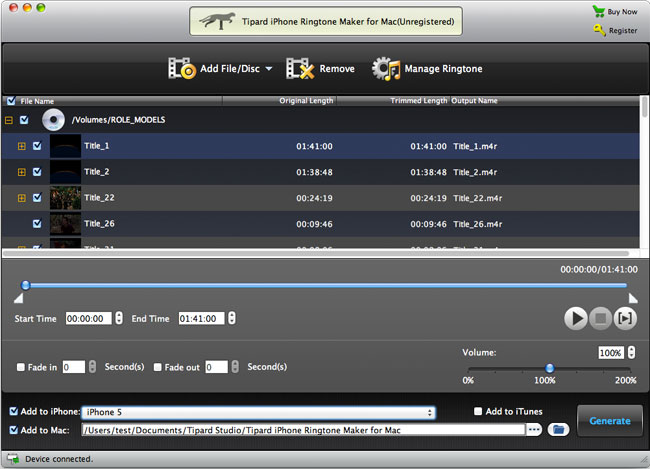Click the Title_26 thumbnail
650x469 pixels.
click(x=65, y=224)
